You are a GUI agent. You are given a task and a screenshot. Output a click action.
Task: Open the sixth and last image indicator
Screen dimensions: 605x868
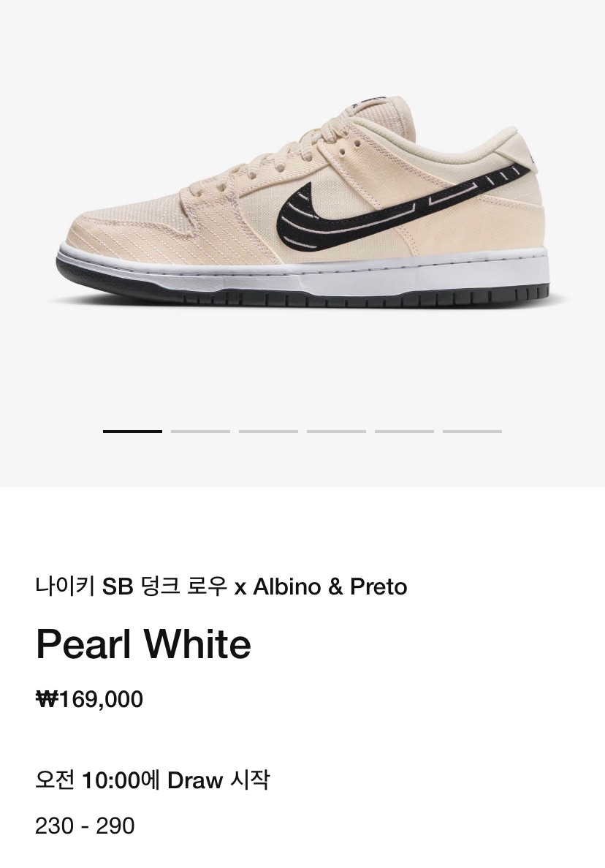point(472,431)
